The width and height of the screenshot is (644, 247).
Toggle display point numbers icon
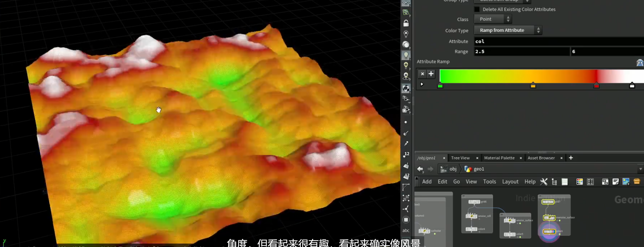[406, 154]
